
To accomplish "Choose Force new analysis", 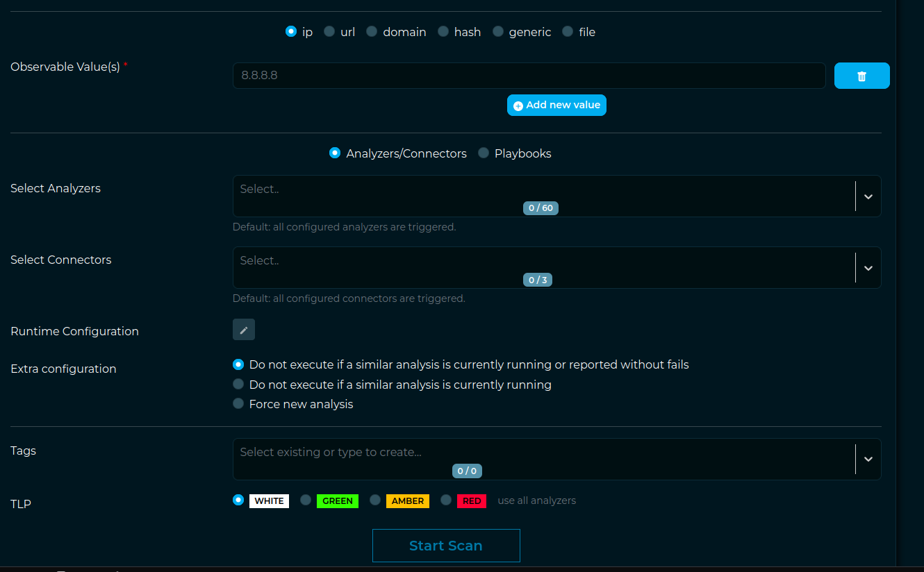I will coord(238,403).
